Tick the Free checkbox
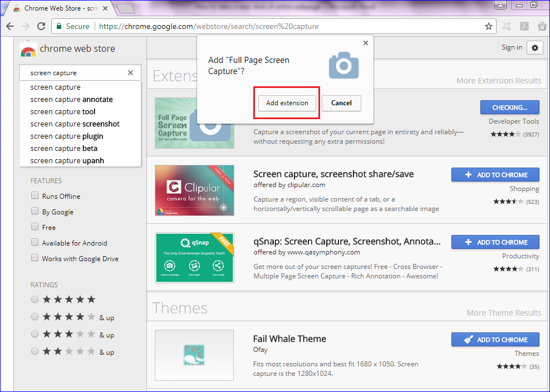The width and height of the screenshot is (550, 392). (35, 227)
